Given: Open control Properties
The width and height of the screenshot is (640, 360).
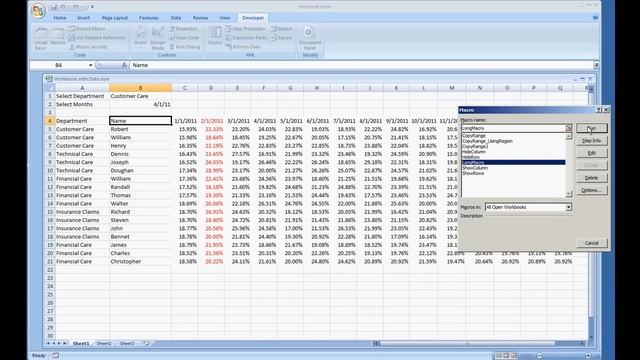Looking at the screenshot, I should click(x=183, y=29).
